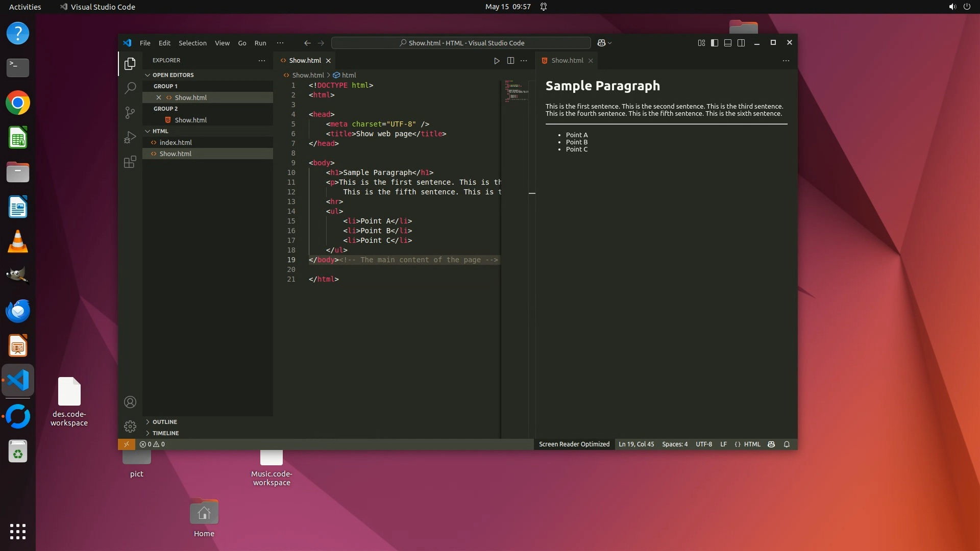Open the Selection menu
This screenshot has height=551, width=980.
(x=192, y=43)
